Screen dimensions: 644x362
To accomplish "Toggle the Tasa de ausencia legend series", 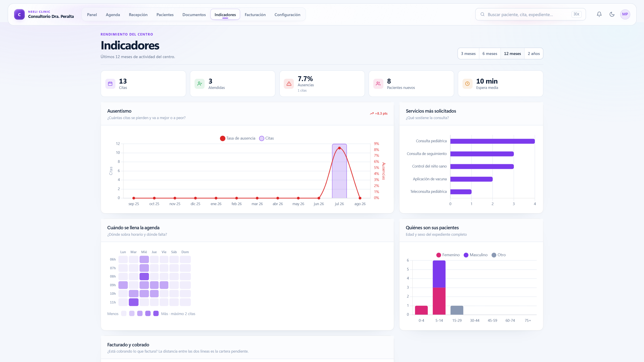I will coord(237,138).
